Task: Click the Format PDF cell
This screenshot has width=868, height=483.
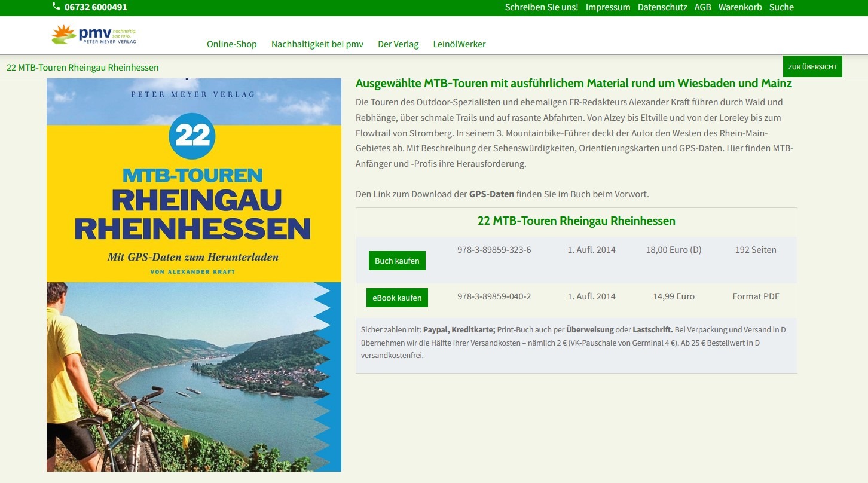Action: pyautogui.click(x=756, y=296)
